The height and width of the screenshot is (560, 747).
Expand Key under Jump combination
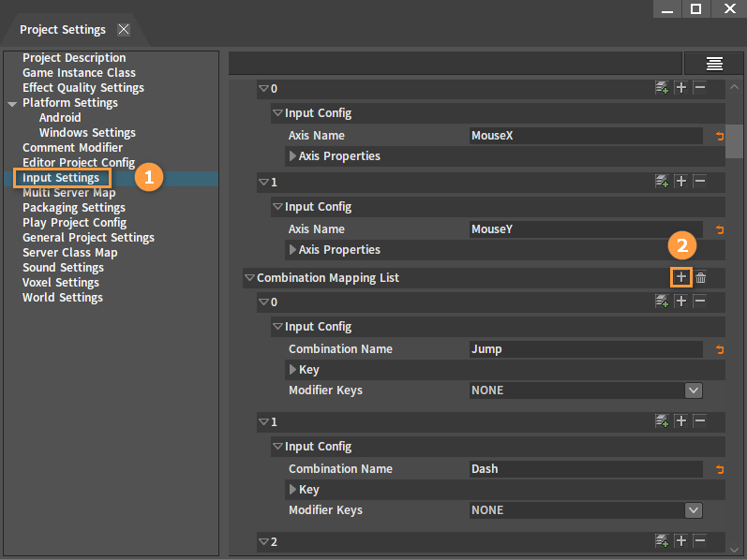point(292,370)
